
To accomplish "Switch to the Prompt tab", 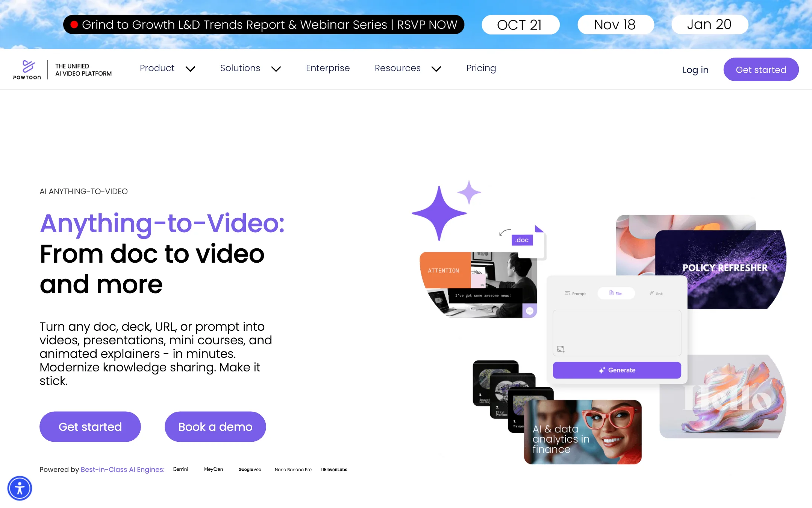I will (575, 294).
